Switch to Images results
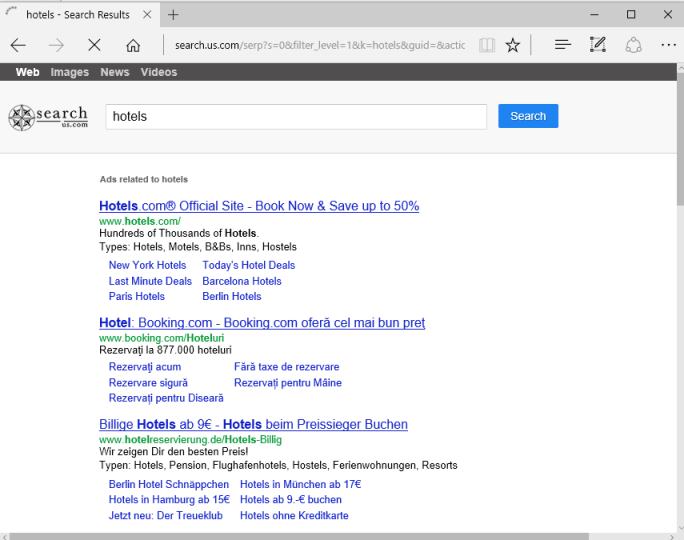Image resolution: width=684 pixels, height=540 pixels. click(69, 72)
